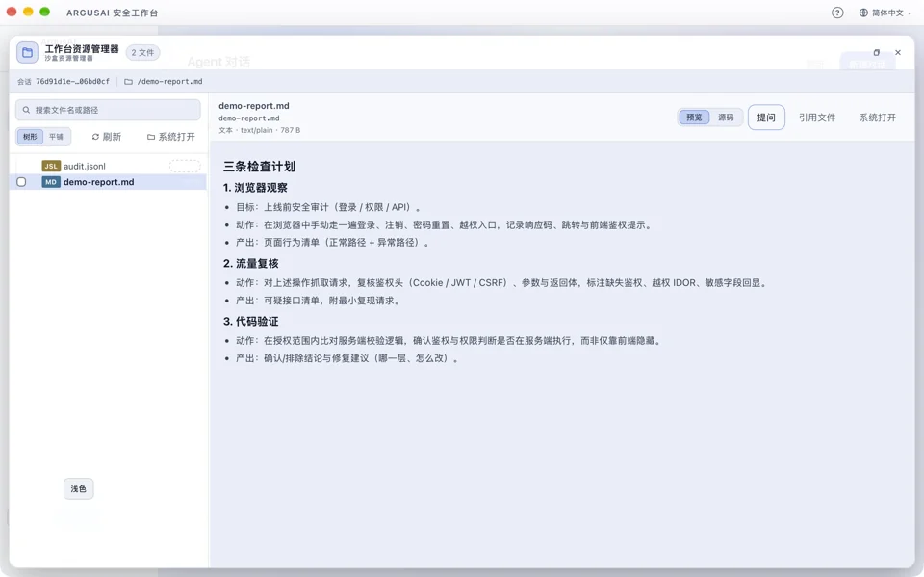The height and width of the screenshot is (577, 924).
Task: Click the heading 1. 浏览器观察
Action: 255,188
